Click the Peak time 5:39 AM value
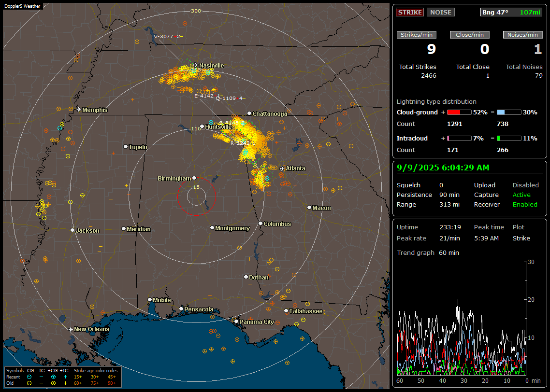The image size is (550, 392). point(486,238)
